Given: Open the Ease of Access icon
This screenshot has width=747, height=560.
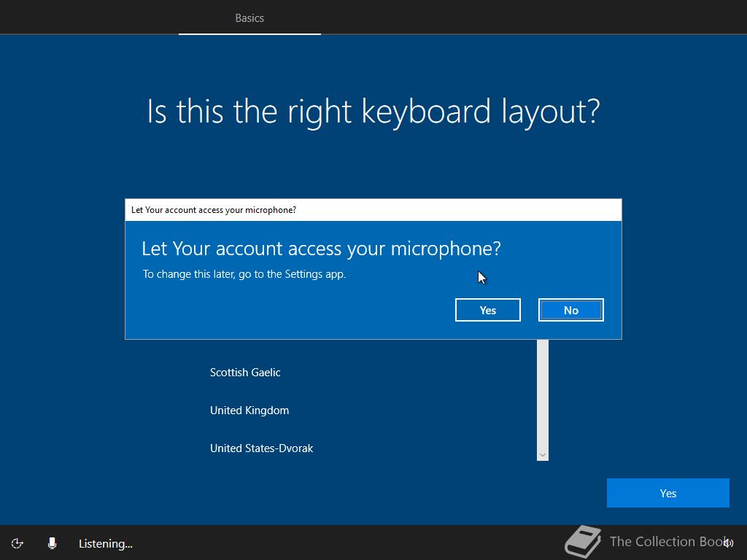Looking at the screenshot, I should pyautogui.click(x=18, y=543).
